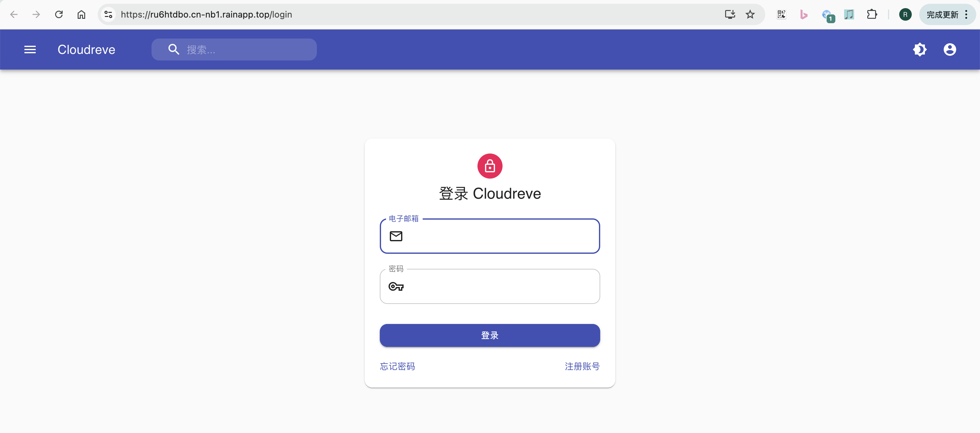This screenshot has width=980, height=433.
Task: Click the finish update button
Action: [x=942, y=14]
